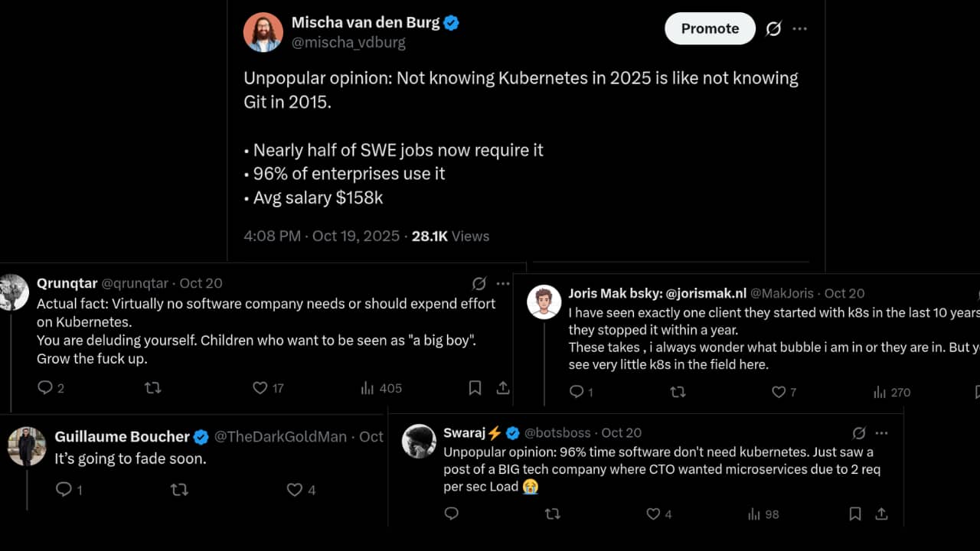Screen dimensions: 980x551
Task: Share Swaraj's reply
Action: pyautogui.click(x=881, y=514)
